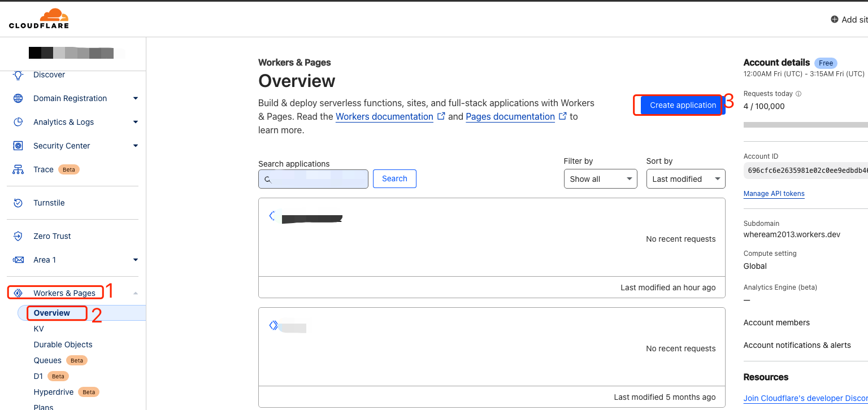Screen dimensions: 868x410
Task: Expand the Domain Registration menu arrow
Action: tap(136, 98)
